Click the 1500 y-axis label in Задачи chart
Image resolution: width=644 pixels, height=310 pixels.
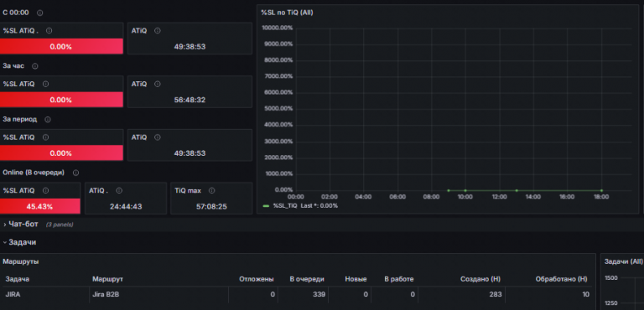click(x=610, y=278)
